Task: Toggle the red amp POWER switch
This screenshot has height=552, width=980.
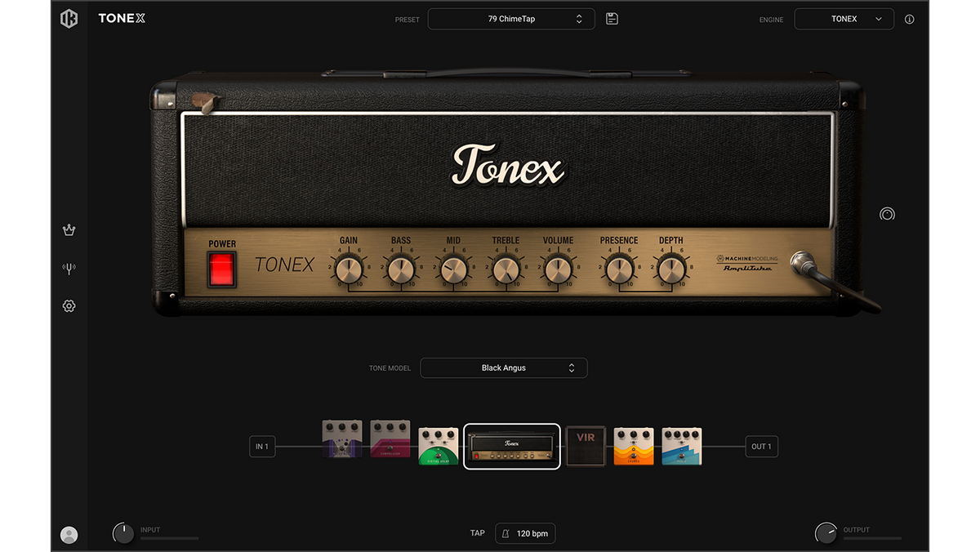Action: pos(221,269)
